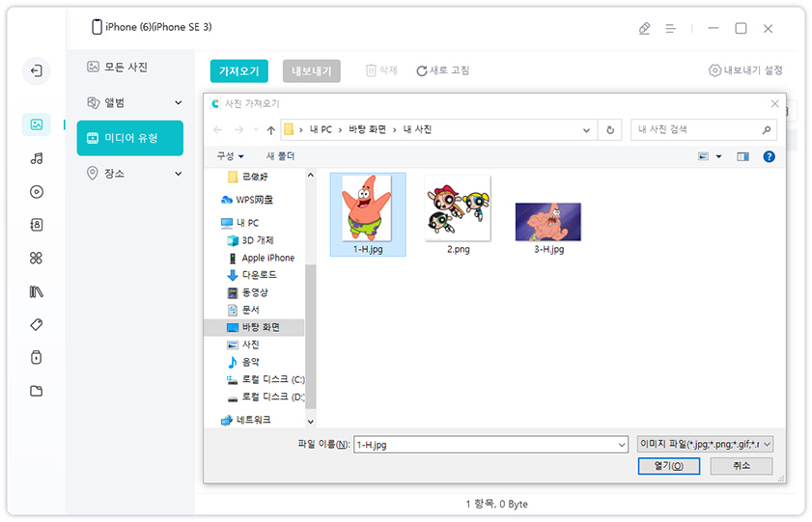
Task: Select 문서 folder in tree
Action: coord(243,310)
